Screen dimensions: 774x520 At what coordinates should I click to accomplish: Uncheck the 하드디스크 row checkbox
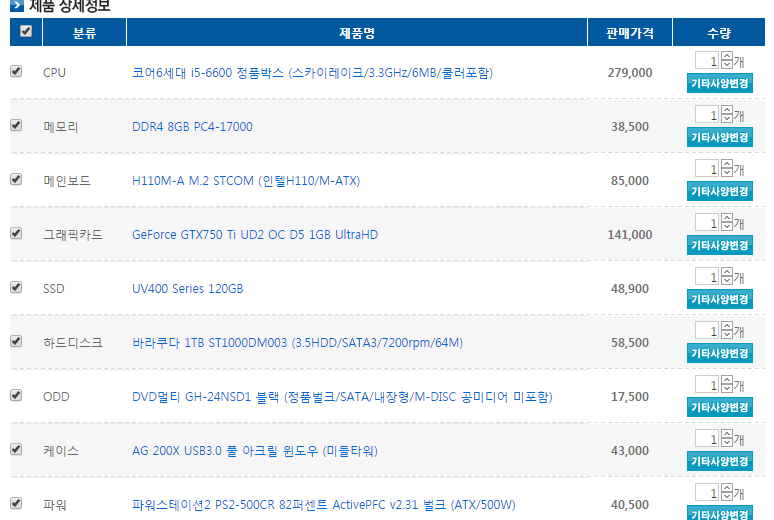16,341
